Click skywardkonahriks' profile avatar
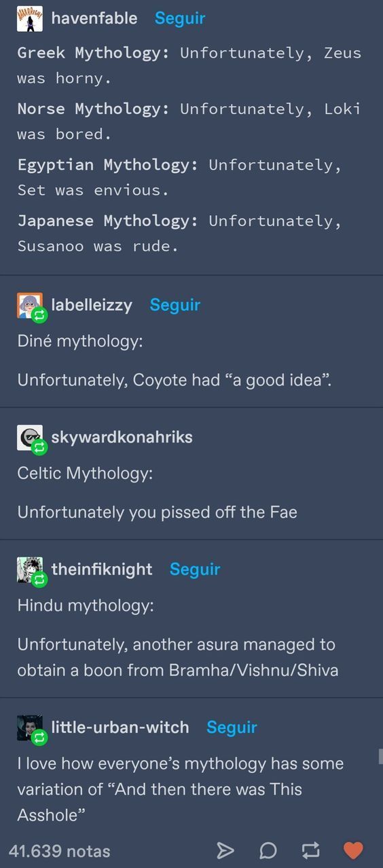The width and height of the screenshot is (383, 868). [x=30, y=437]
